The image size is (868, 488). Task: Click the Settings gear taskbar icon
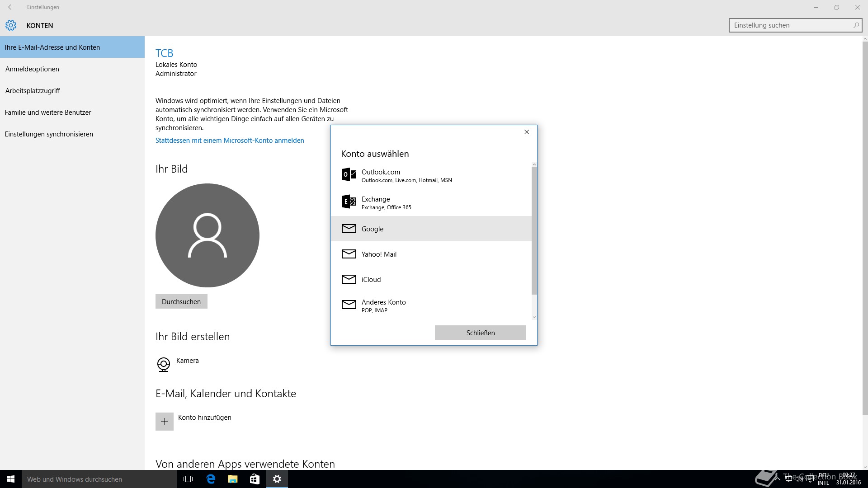(x=277, y=479)
